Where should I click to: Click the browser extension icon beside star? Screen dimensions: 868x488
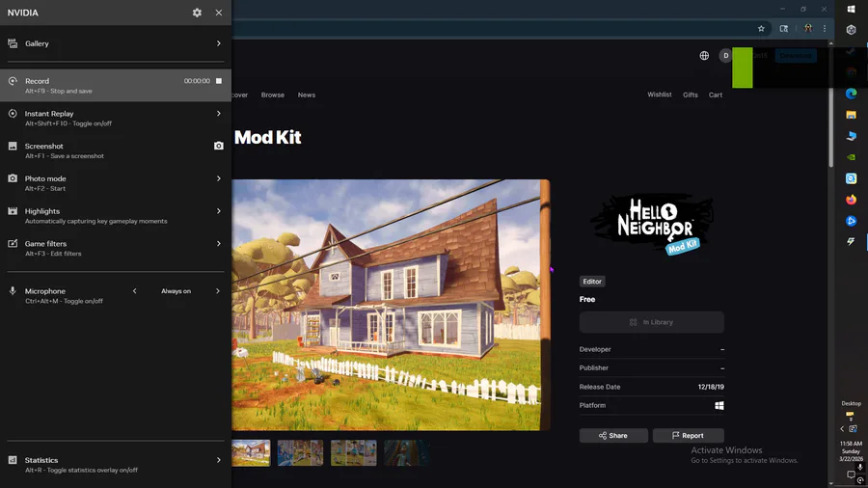point(784,28)
